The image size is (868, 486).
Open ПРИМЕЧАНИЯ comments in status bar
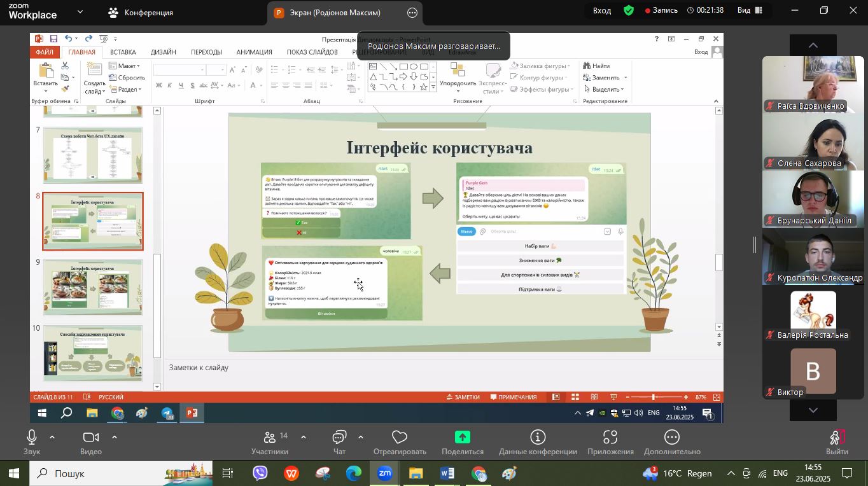514,397
